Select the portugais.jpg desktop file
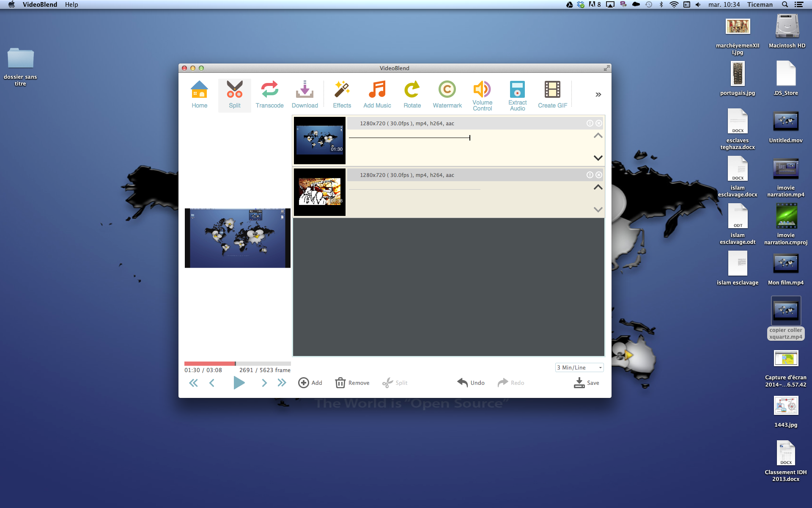Screen dimensions: 812x508 point(738,79)
